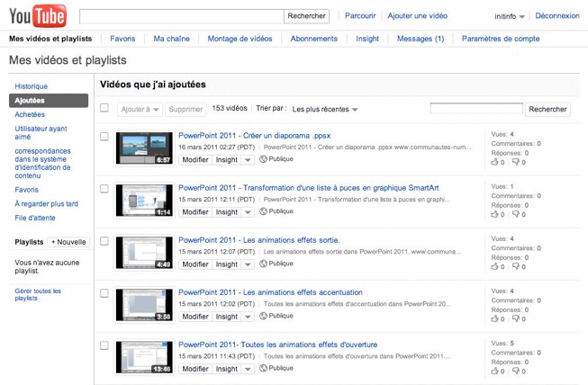Thumbs down the effets d'ouverture video
The image size is (588, 385).
516,372
